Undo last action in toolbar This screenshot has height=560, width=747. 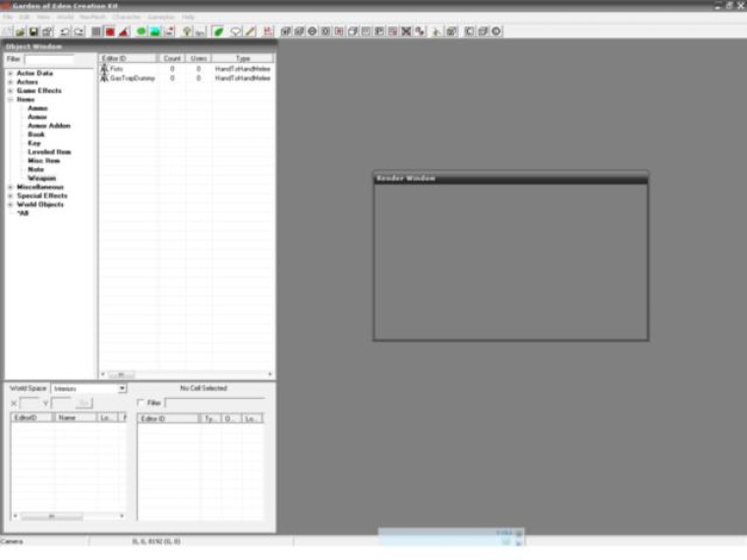64,31
